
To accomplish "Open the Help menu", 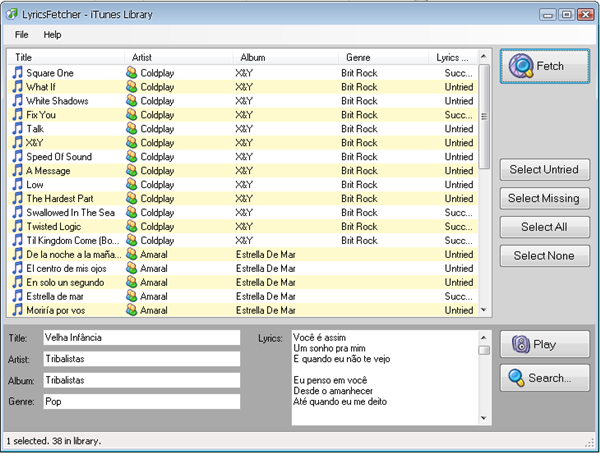I will pos(52,35).
